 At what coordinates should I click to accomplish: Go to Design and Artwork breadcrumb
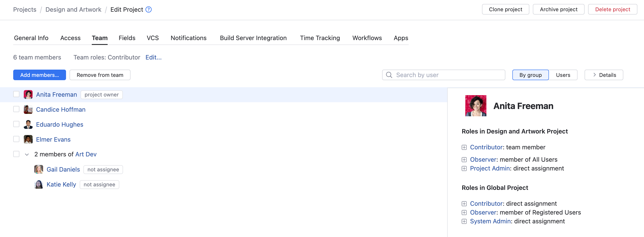coord(73,9)
